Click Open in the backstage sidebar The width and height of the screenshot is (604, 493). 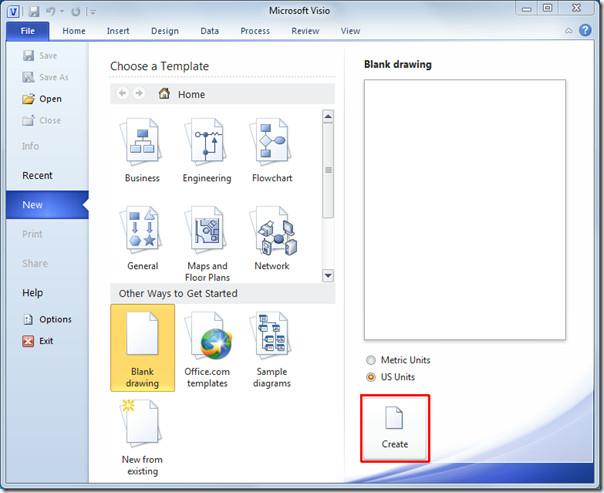pos(42,99)
